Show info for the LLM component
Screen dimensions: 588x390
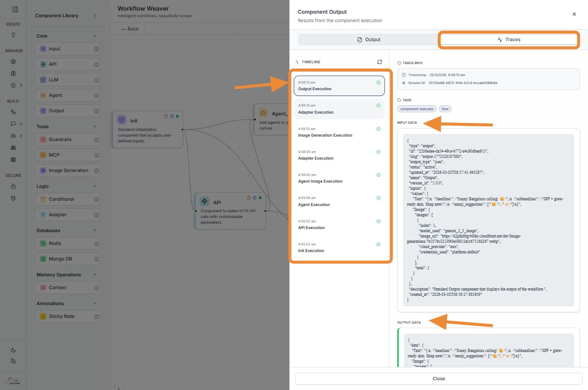(96, 80)
